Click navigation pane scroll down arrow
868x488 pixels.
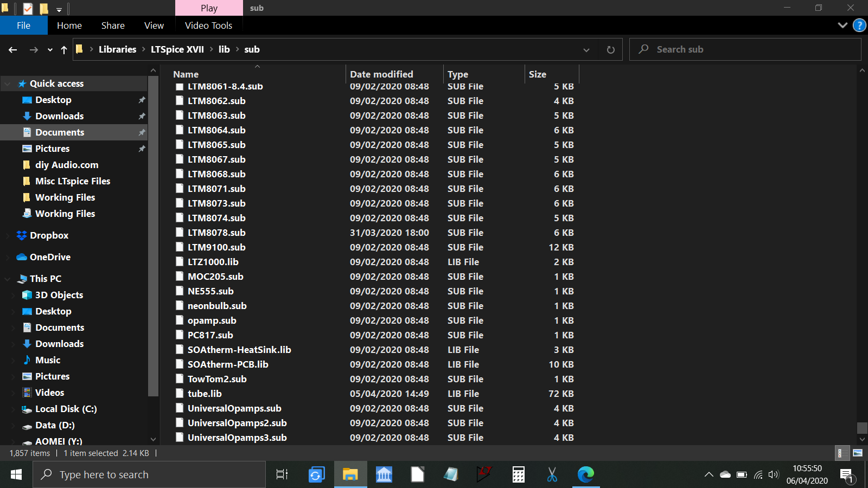tap(153, 439)
